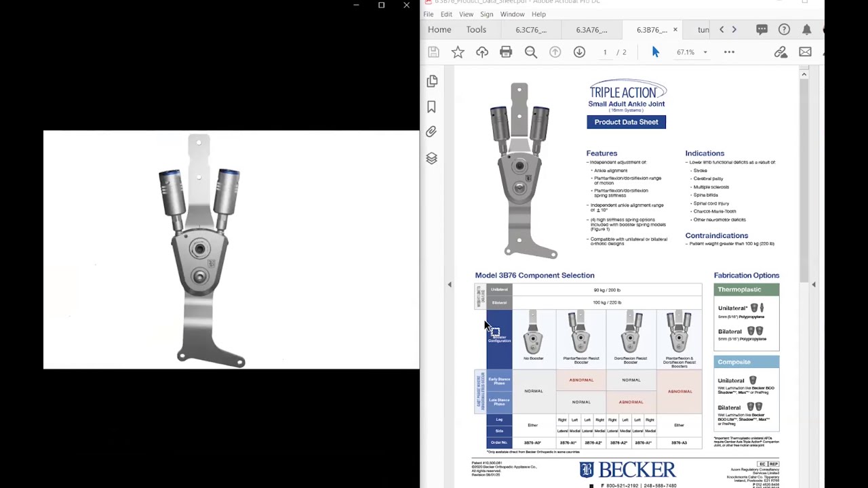Open the zoom level dropdown
Screen dimensions: 868x488
click(x=705, y=52)
